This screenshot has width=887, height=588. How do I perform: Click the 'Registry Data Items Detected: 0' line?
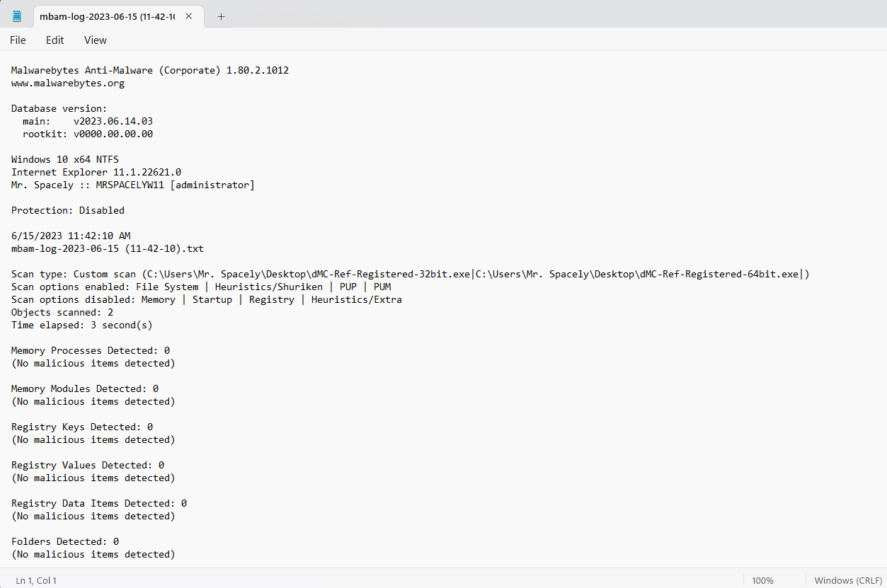[x=99, y=504]
